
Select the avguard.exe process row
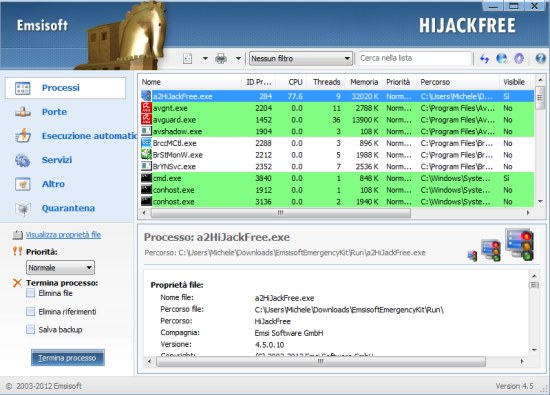pyautogui.click(x=337, y=120)
